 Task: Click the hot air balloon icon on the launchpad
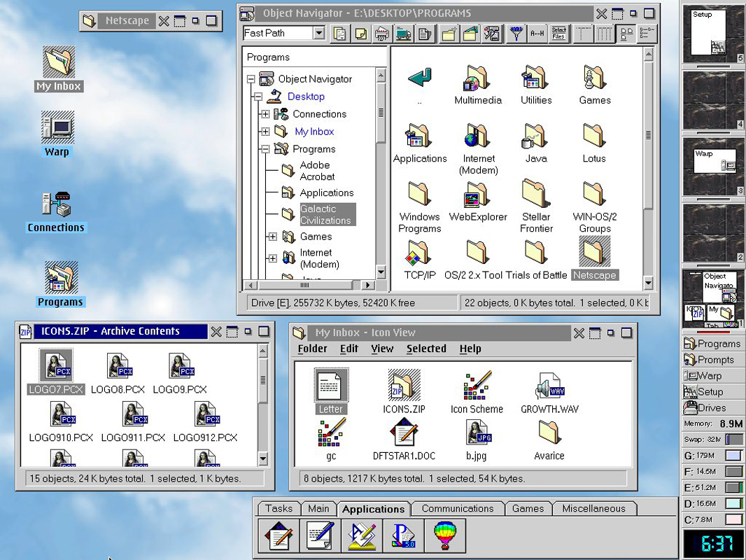(x=446, y=535)
